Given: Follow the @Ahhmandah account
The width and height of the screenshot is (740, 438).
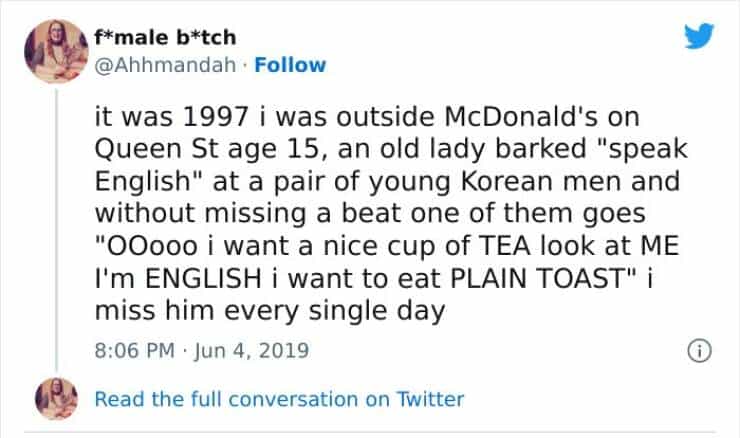Looking at the screenshot, I should point(289,65).
